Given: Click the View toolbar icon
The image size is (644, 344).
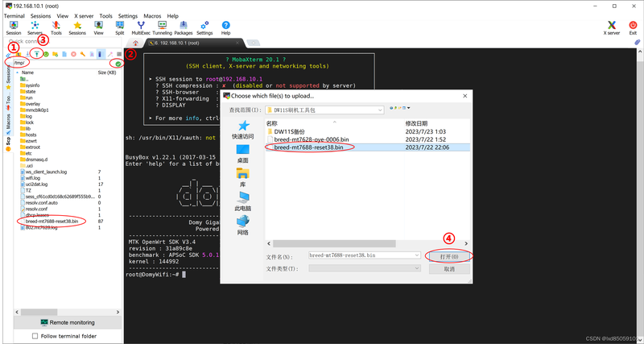Looking at the screenshot, I should [x=98, y=27].
